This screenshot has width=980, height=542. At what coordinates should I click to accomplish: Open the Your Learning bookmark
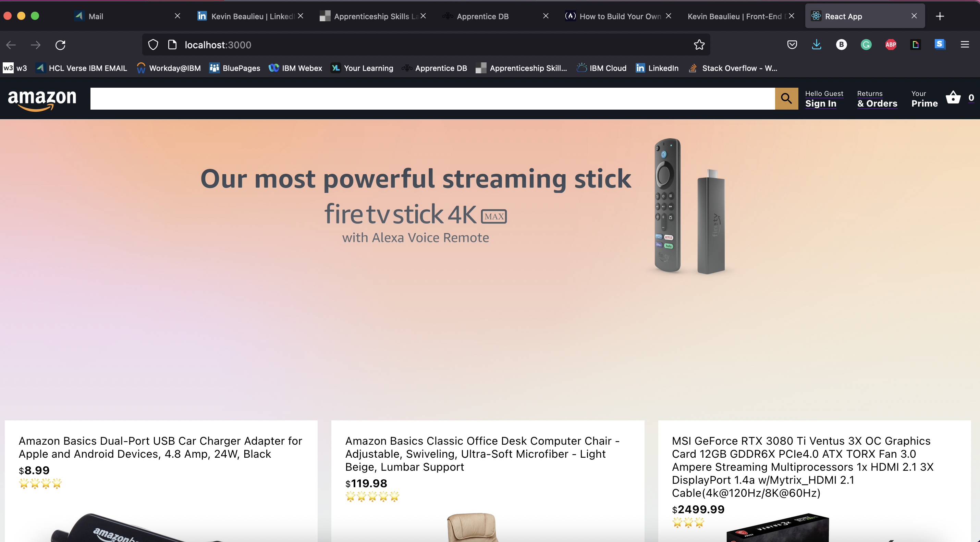point(362,68)
